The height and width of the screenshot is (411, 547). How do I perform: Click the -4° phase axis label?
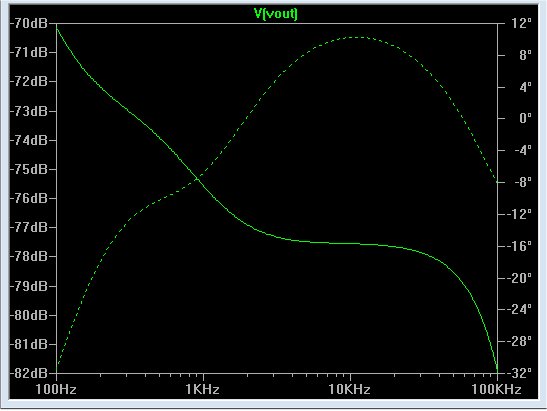point(523,150)
